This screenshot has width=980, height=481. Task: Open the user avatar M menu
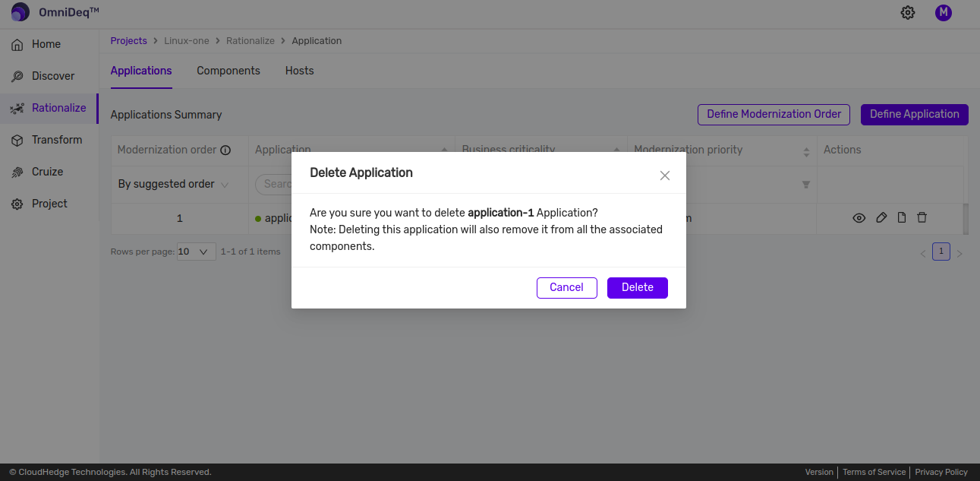coord(944,12)
